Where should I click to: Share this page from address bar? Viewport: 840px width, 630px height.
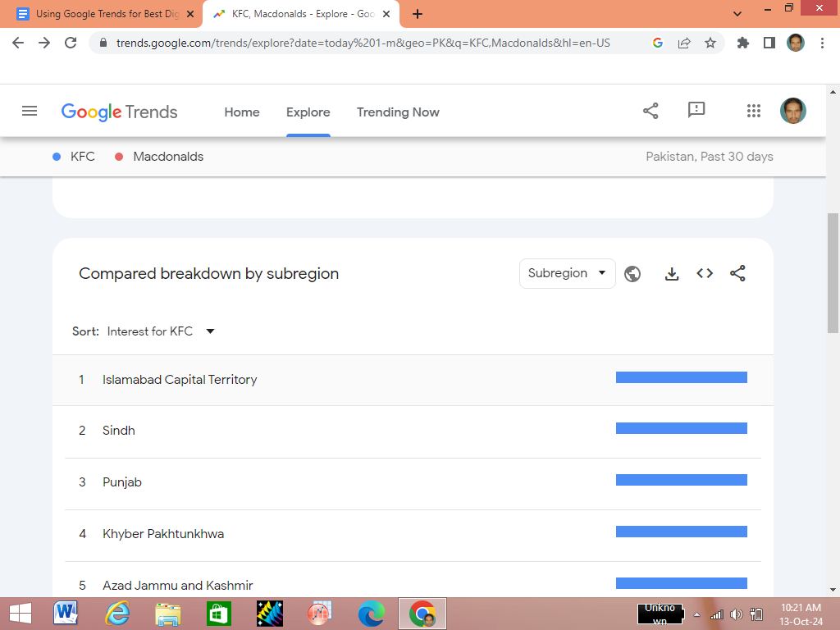pyautogui.click(x=684, y=43)
